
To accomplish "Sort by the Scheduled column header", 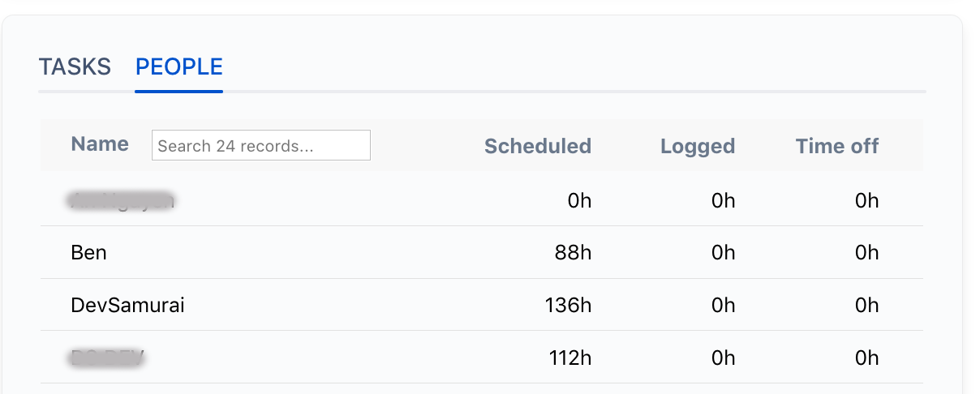I will tap(537, 146).
